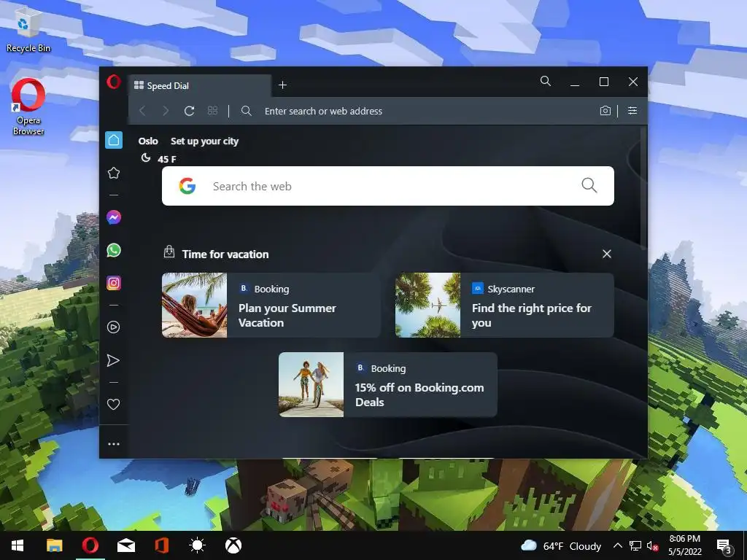Screen dimensions: 747x560
Task: Click the airplane palm trees thumbnail
Action: click(427, 306)
